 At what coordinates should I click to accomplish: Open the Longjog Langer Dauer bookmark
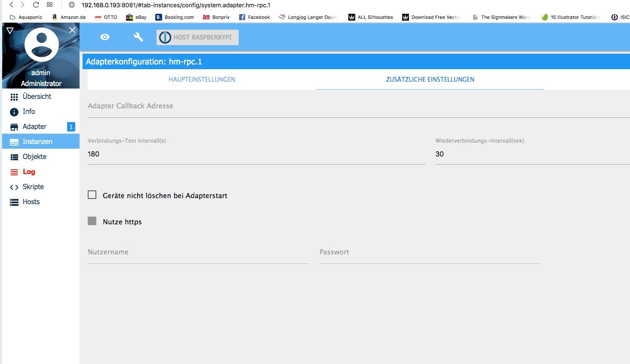coord(308,17)
